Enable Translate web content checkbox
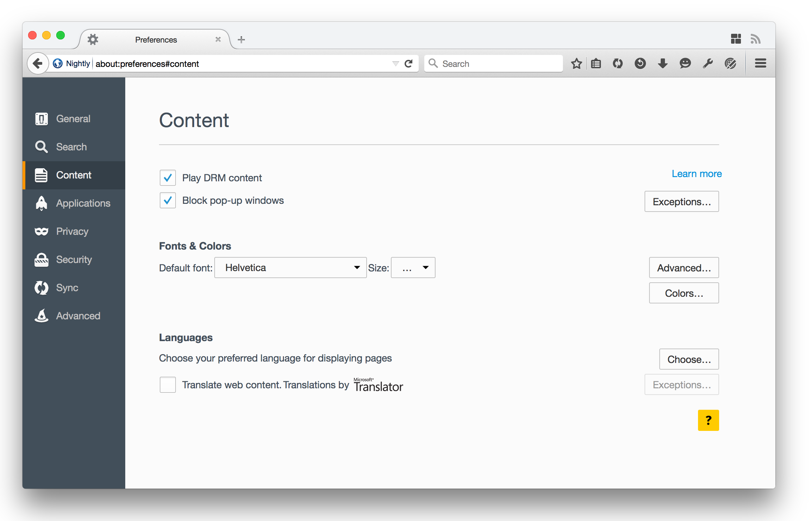Image resolution: width=812 pixels, height=521 pixels. click(x=168, y=385)
